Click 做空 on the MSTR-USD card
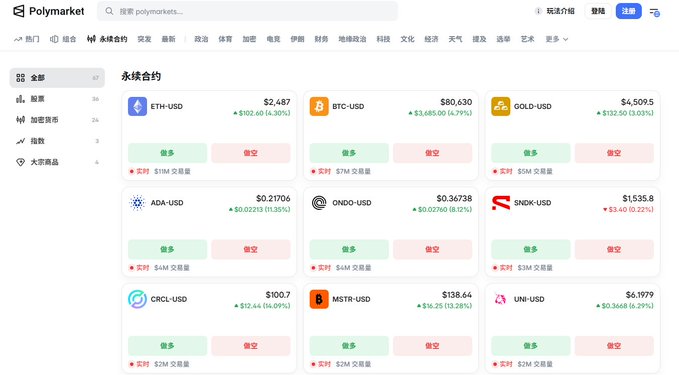This screenshot has height=375, width=679. [432, 346]
